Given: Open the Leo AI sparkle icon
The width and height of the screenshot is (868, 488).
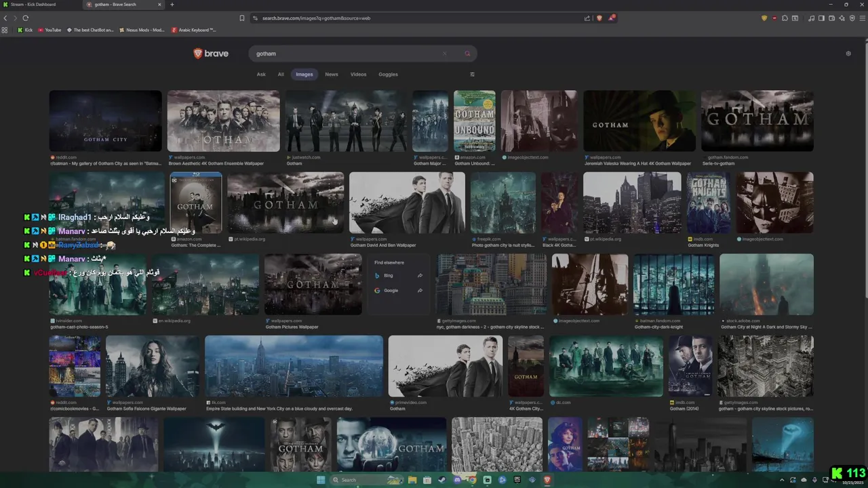Looking at the screenshot, I should click(842, 18).
